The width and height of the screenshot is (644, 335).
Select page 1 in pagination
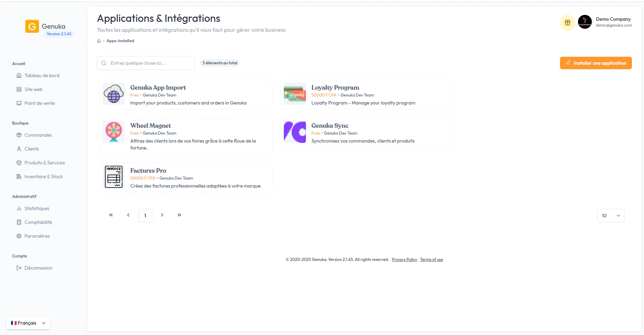point(145,216)
